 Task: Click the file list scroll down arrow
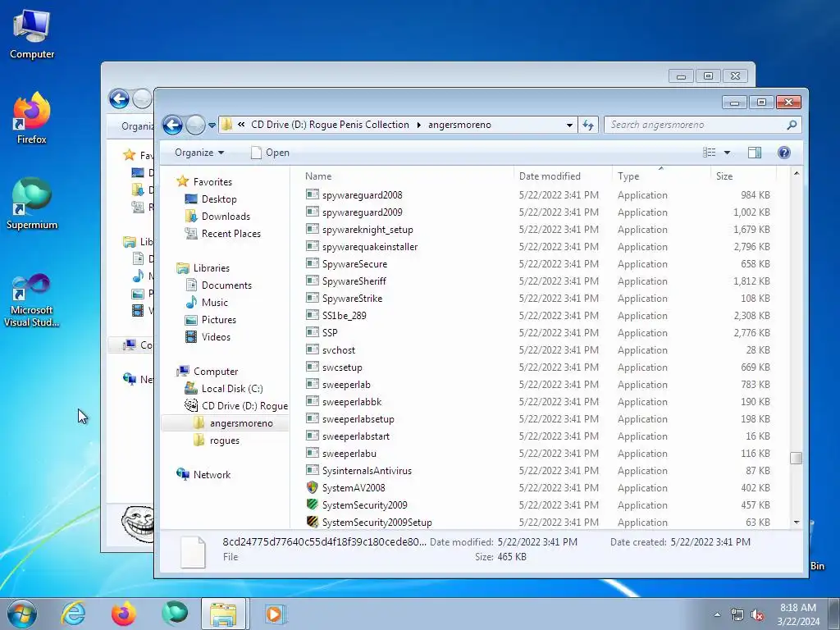pos(796,523)
